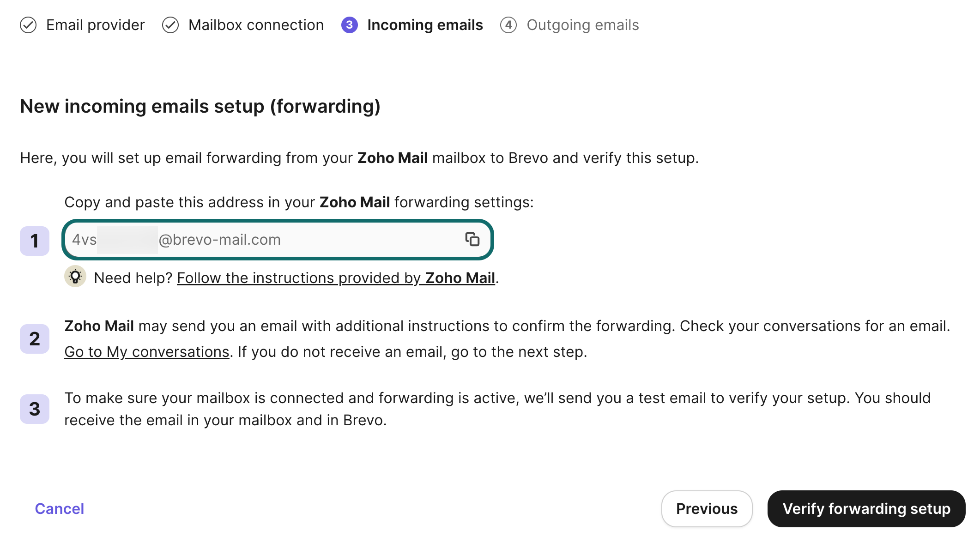Click the Verify forwarding setup button
980x543 pixels.
pos(866,509)
